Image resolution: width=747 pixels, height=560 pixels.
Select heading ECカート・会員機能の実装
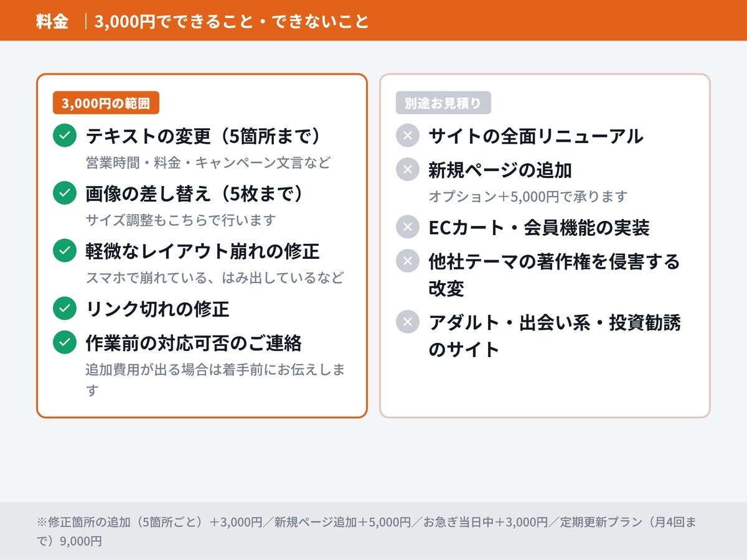539,227
